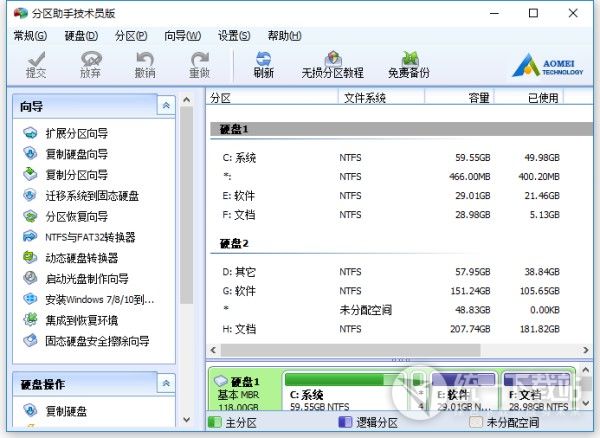The width and height of the screenshot is (600, 438).
Task: Select the E: 软件 block in disk map
Action: pos(464,391)
